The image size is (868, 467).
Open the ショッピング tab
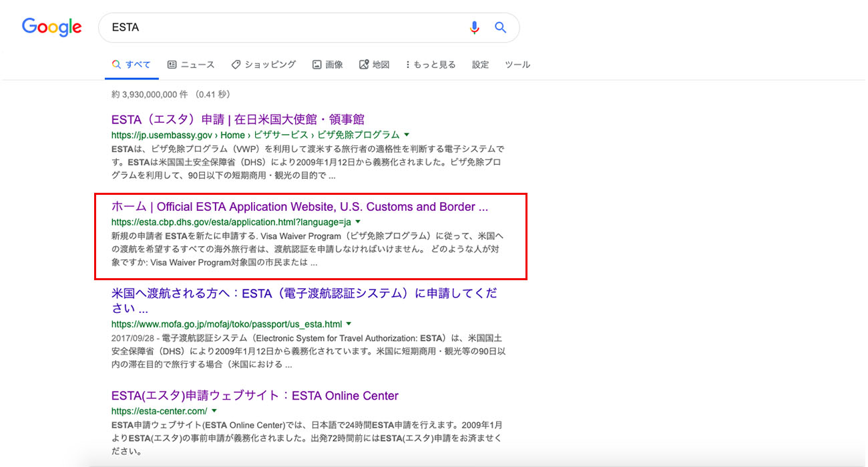(x=263, y=65)
